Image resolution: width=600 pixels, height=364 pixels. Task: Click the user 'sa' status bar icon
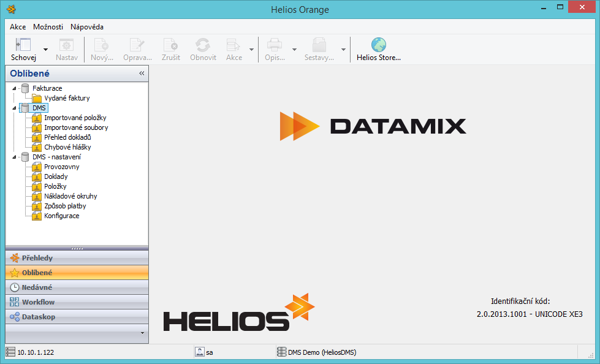[x=199, y=352]
